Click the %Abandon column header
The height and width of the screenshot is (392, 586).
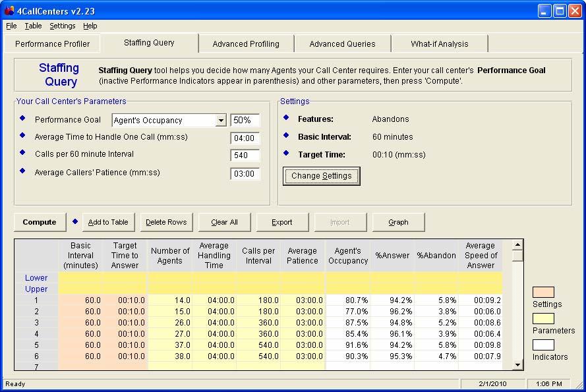(x=436, y=256)
